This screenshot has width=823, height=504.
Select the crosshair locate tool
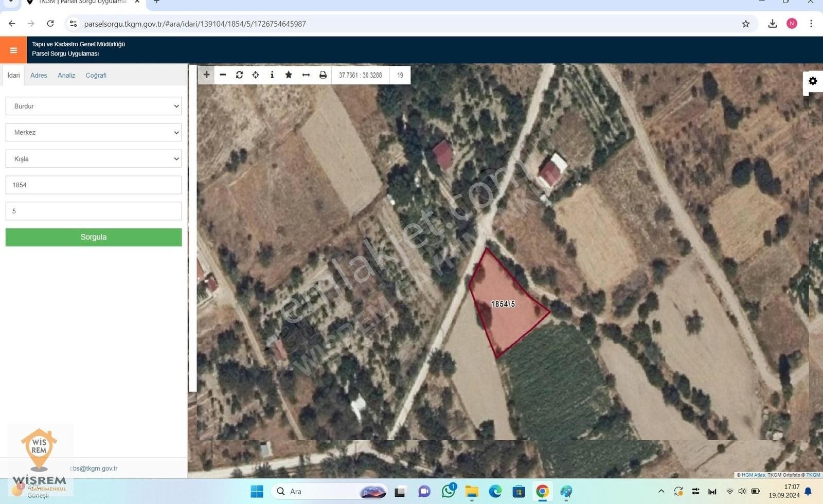pyautogui.click(x=256, y=75)
